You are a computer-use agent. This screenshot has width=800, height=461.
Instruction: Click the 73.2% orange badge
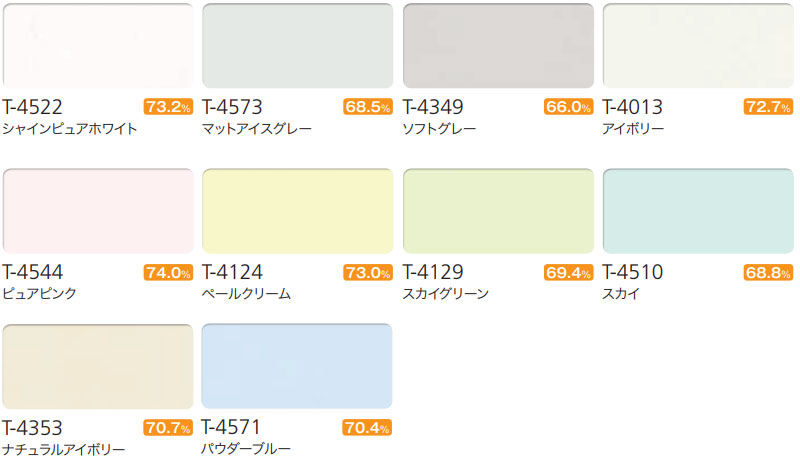pos(168,107)
